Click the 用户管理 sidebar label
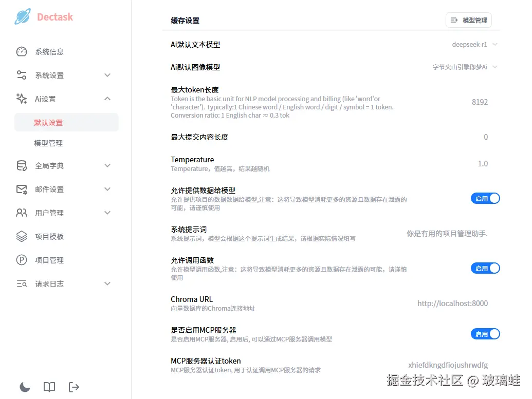The width and height of the screenshot is (532, 399). coord(49,213)
